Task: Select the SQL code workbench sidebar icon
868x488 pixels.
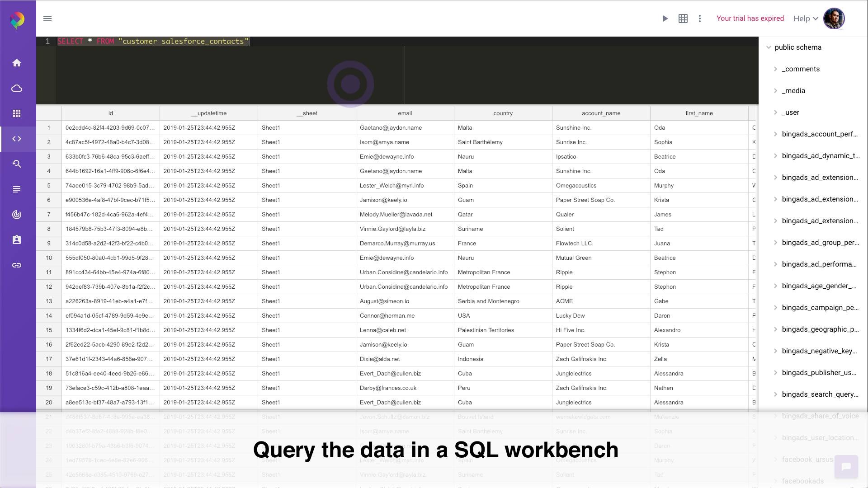Action: click(17, 139)
